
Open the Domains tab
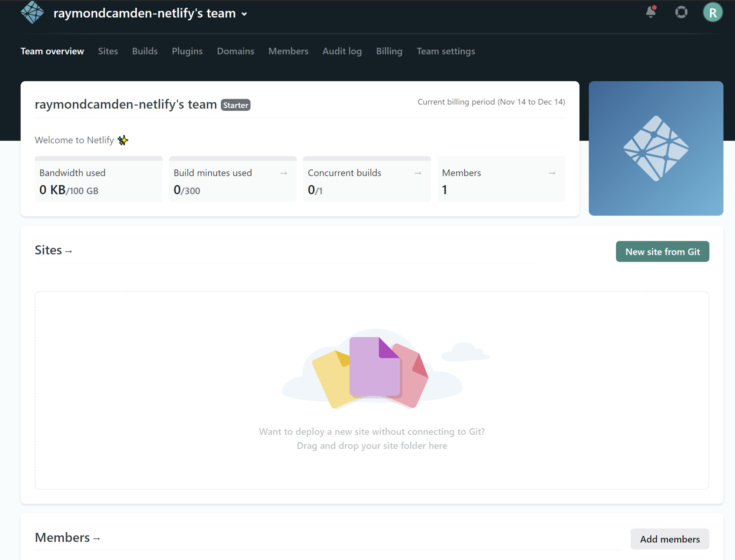click(x=235, y=51)
